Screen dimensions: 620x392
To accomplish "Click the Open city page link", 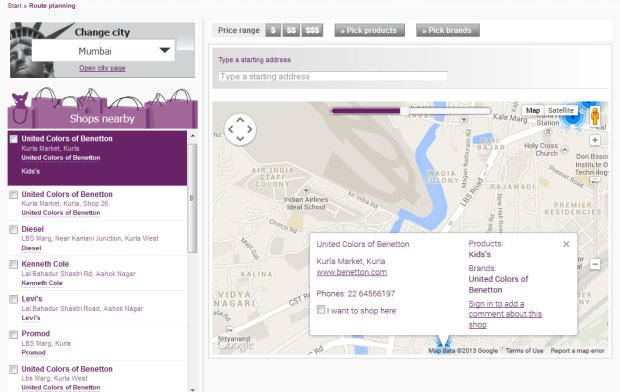I will pyautogui.click(x=102, y=68).
